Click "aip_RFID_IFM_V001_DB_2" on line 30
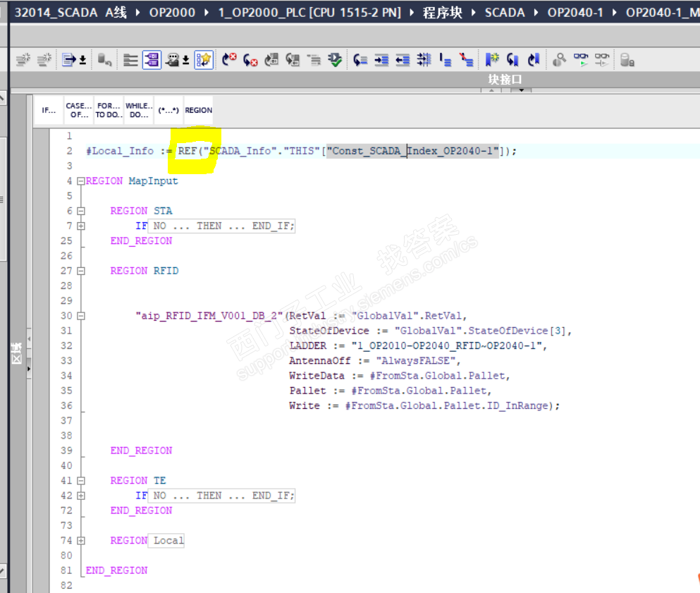700x593 pixels. click(209, 316)
